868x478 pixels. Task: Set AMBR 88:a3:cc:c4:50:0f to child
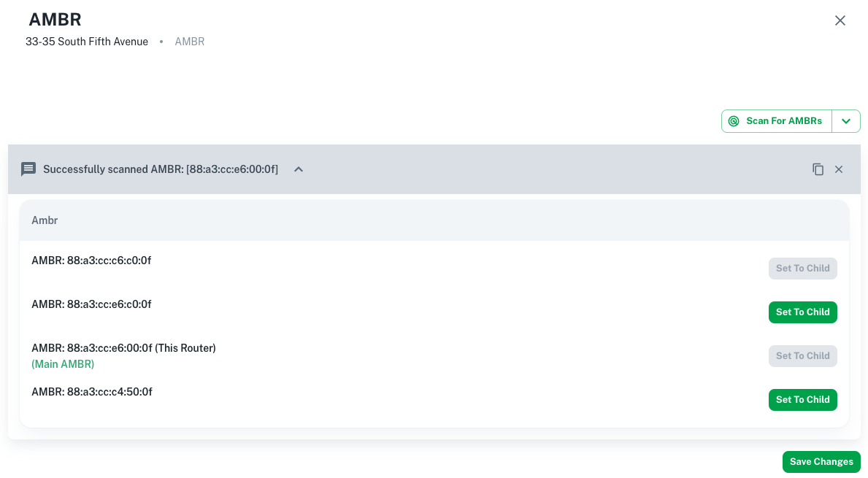tap(803, 399)
